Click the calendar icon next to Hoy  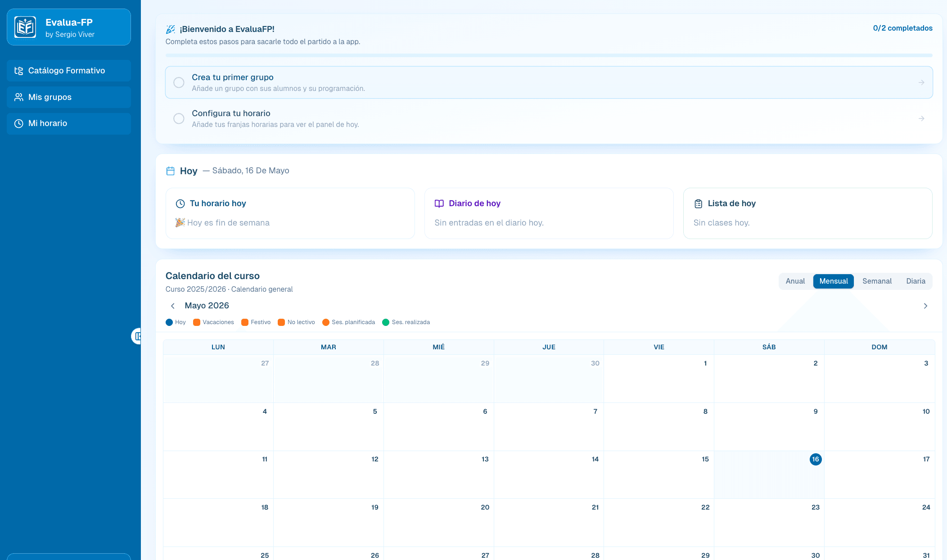click(x=171, y=171)
